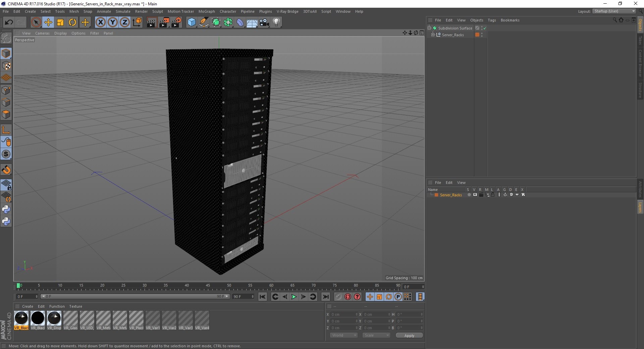This screenshot has height=349, width=644.
Task: Toggle viewport maximize icon
Action: click(422, 33)
